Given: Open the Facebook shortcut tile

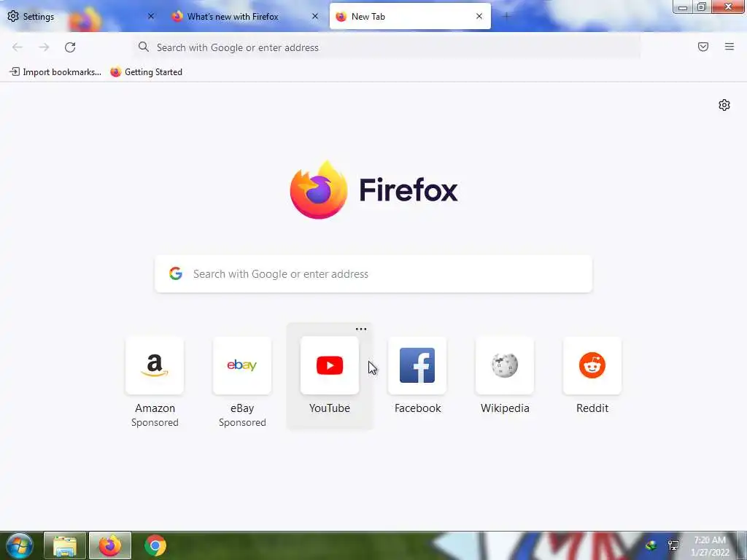Looking at the screenshot, I should [417, 365].
